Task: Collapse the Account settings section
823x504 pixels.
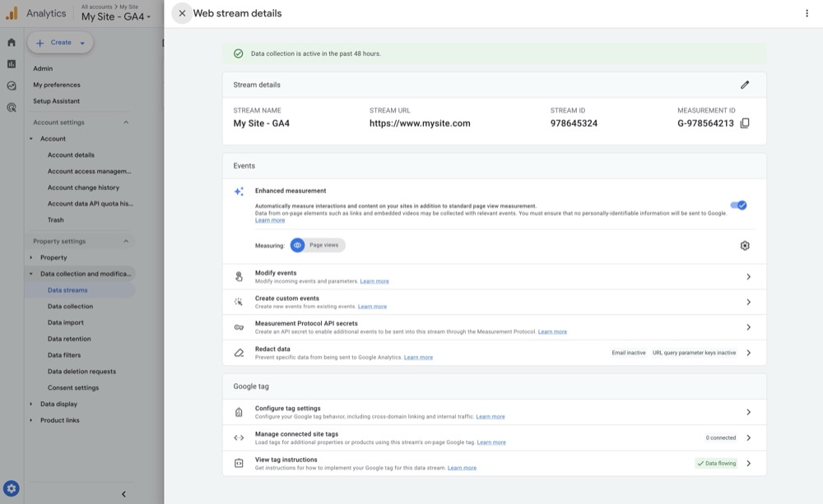Action: point(126,123)
